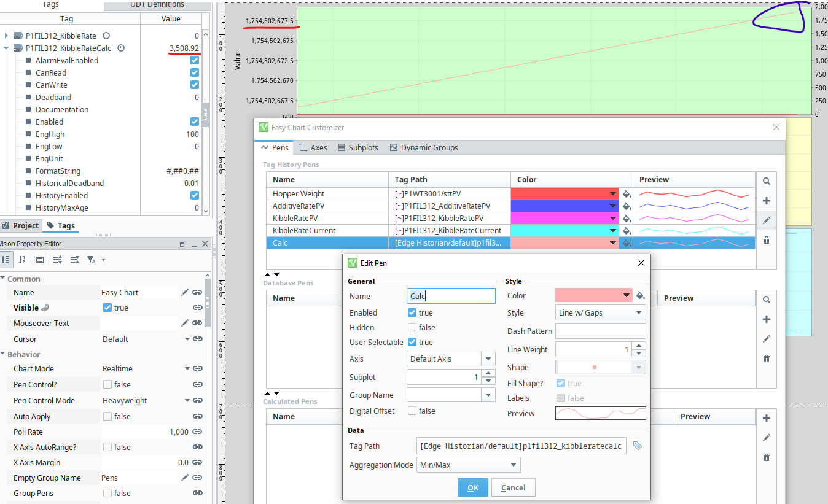Toggle Hidden checkbox in Edit Pen
This screenshot has height=504, width=828.
coord(412,327)
